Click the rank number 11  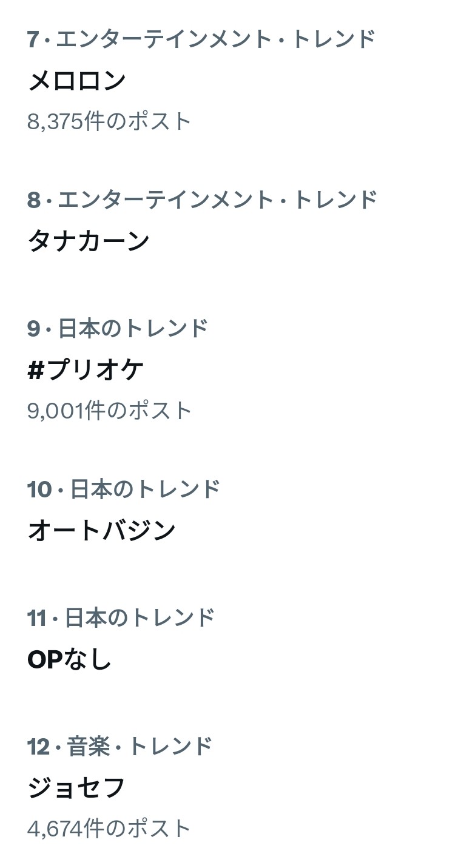click(36, 617)
